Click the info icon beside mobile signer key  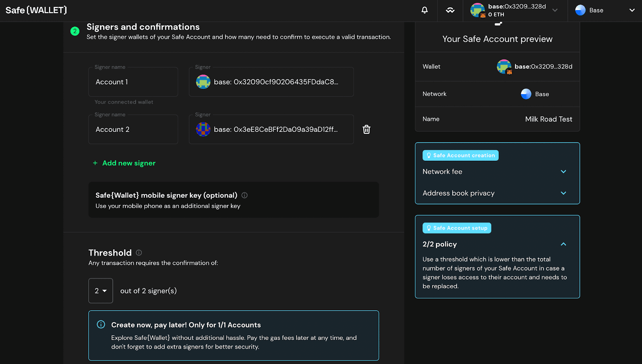point(245,195)
